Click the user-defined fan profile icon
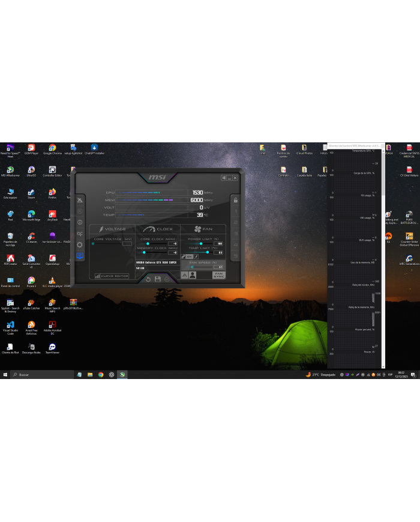This screenshot has height=522, width=420. tap(193, 275)
